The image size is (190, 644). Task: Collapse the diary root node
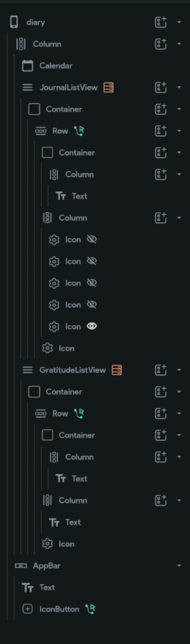pyautogui.click(x=179, y=22)
